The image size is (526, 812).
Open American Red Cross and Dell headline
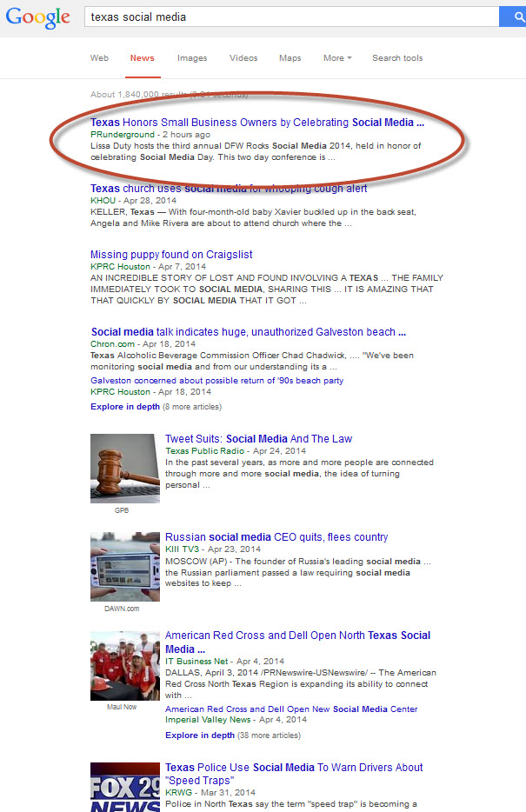tap(297, 642)
